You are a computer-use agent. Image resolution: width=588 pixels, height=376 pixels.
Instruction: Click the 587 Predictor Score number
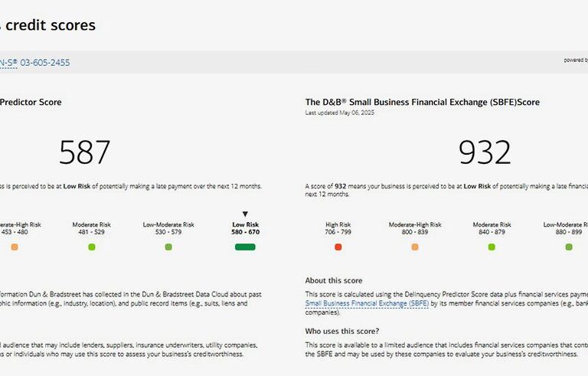[x=85, y=153]
